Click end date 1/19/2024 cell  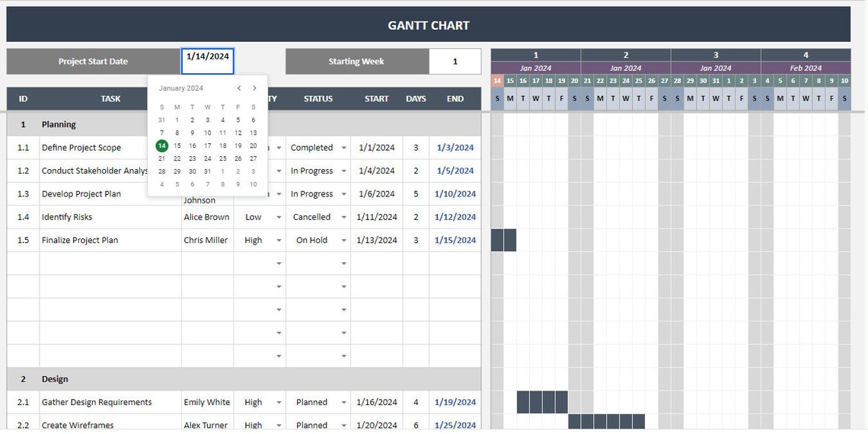[455, 403]
